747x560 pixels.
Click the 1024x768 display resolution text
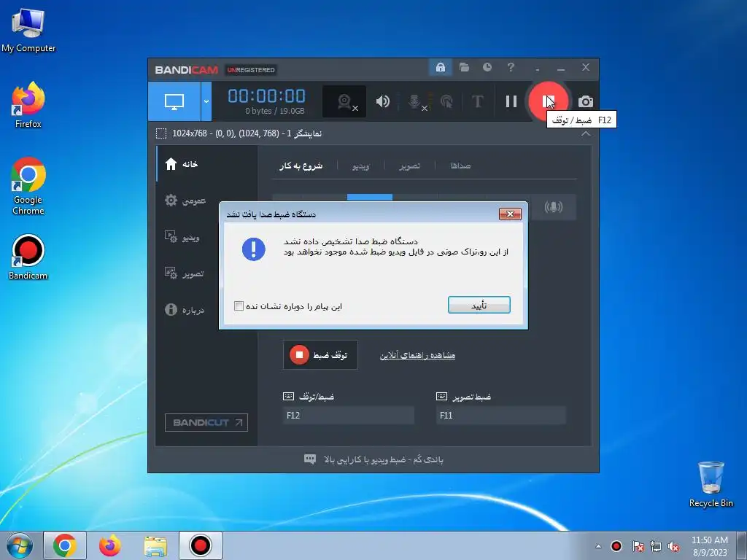click(247, 133)
